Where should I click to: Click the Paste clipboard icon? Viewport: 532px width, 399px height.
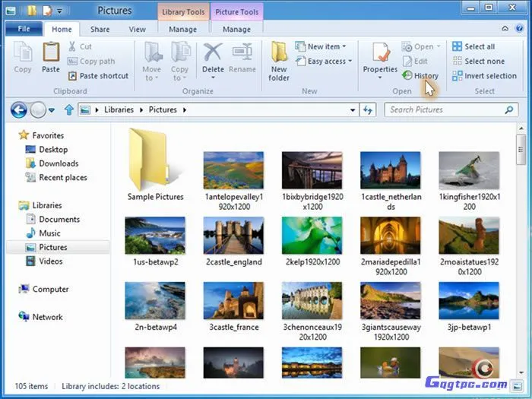pyautogui.click(x=51, y=52)
